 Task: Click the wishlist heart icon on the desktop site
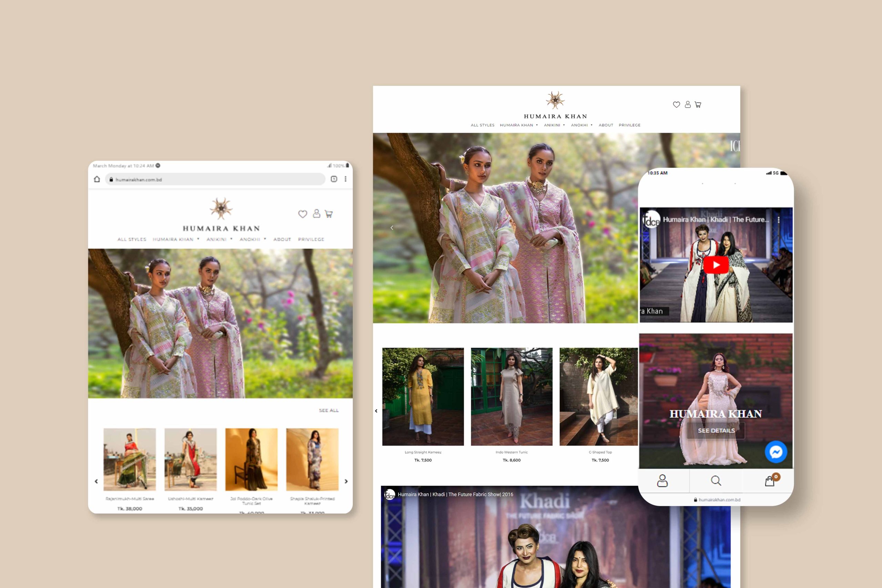[x=676, y=105]
